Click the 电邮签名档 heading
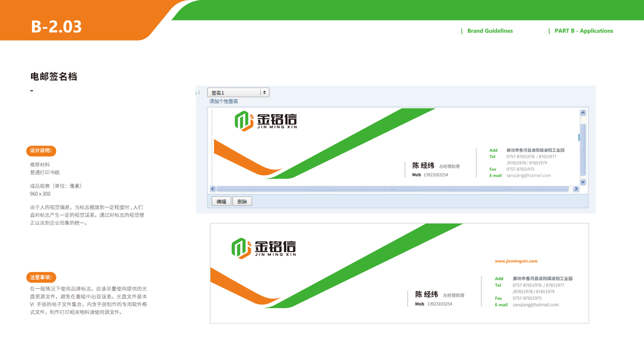The image size is (644, 362). pyautogui.click(x=54, y=76)
